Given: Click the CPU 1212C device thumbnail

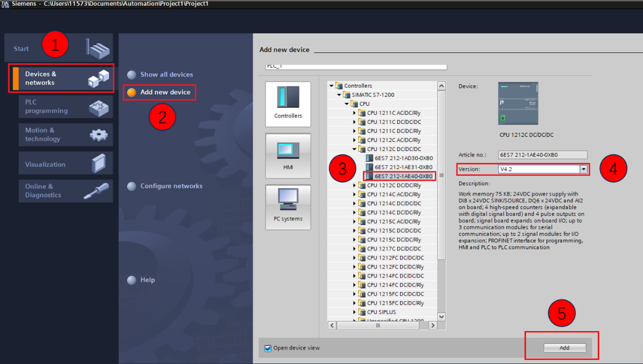Looking at the screenshot, I should pyautogui.click(x=518, y=103).
